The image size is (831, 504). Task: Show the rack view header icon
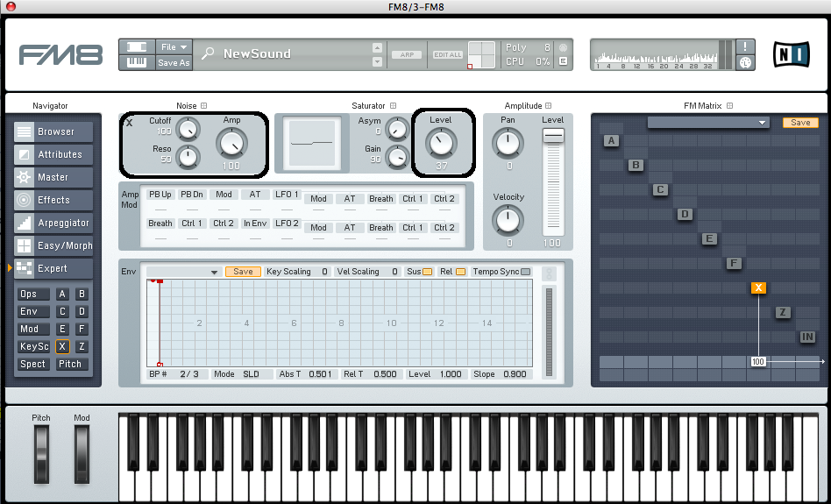pyautogui.click(x=137, y=46)
